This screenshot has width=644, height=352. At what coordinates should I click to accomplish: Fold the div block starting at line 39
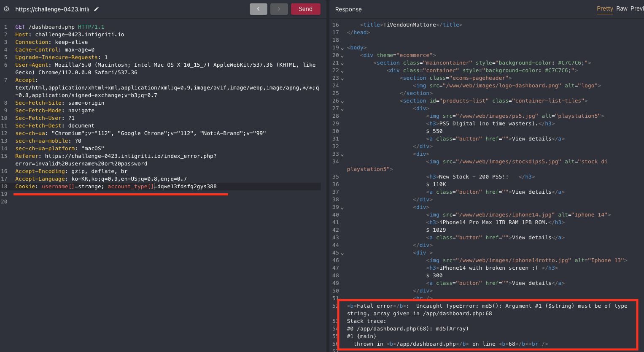pos(342,208)
